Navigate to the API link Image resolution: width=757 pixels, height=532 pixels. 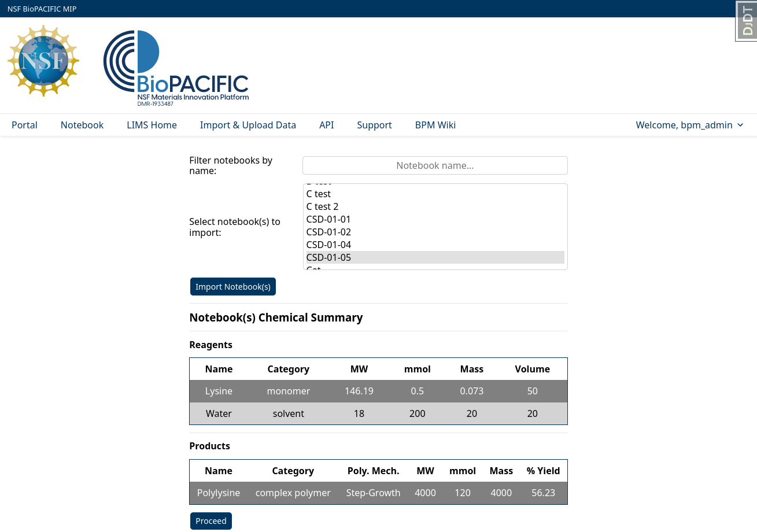pos(326,125)
